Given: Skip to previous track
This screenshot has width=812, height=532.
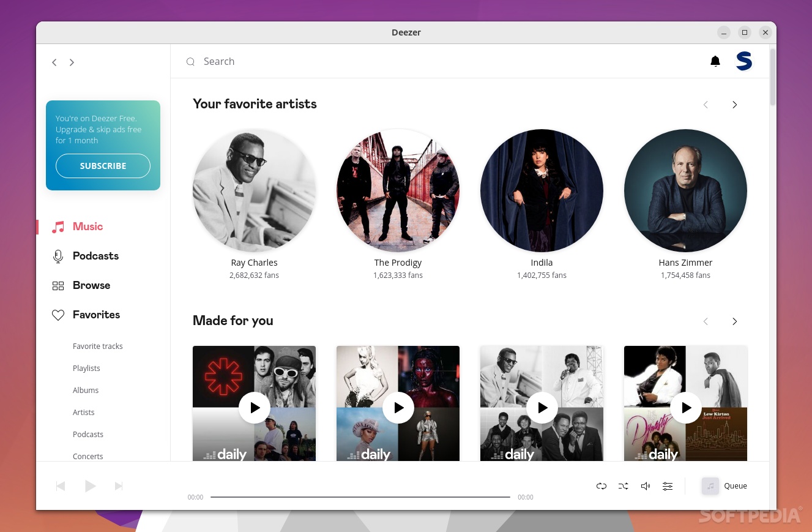Looking at the screenshot, I should (61, 486).
